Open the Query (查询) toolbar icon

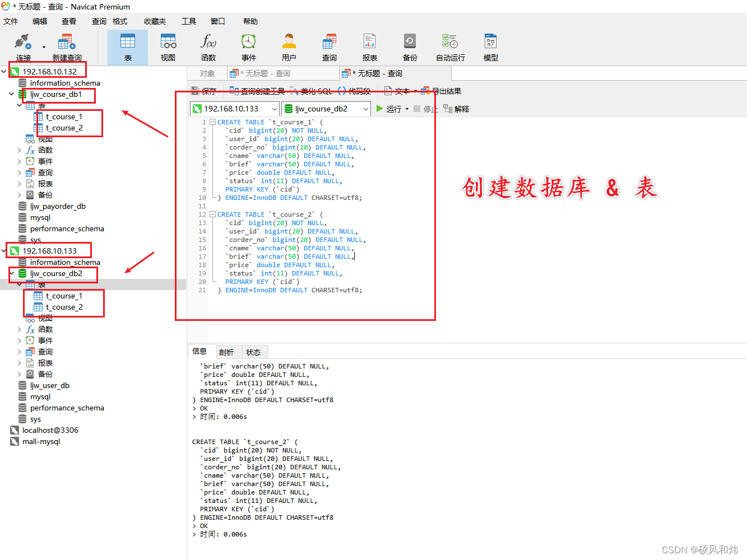[x=330, y=47]
